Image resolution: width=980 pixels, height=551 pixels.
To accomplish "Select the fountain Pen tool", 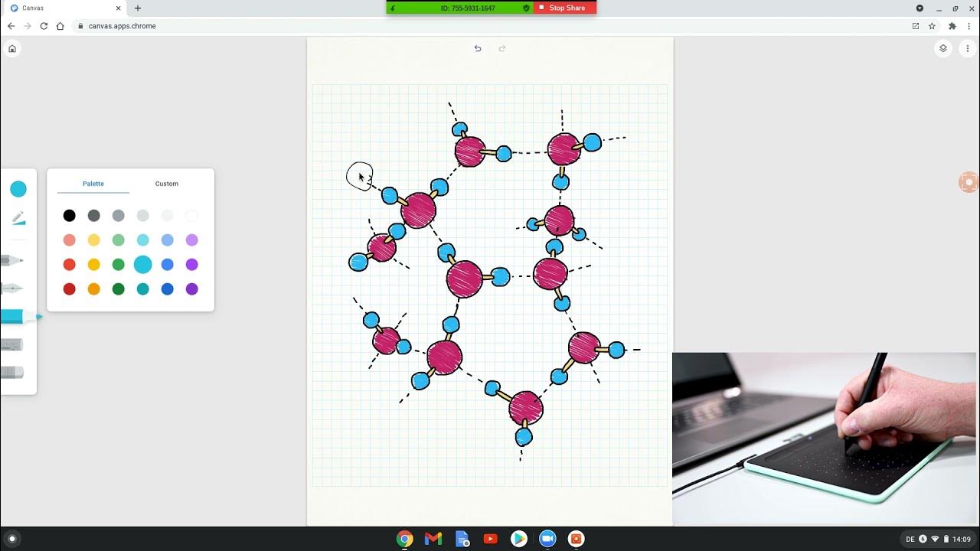I will tap(11, 289).
